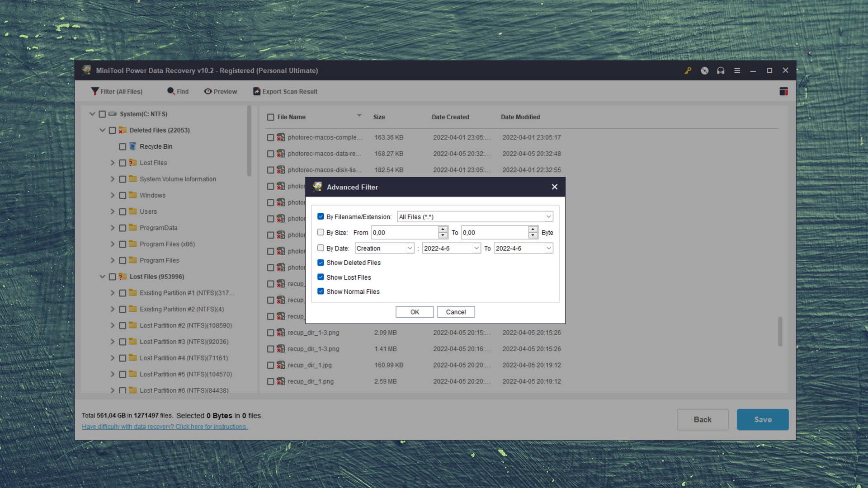Screen dimensions: 868x488
Task: Check the Recycle Bin checkbox
Action: coord(123,146)
